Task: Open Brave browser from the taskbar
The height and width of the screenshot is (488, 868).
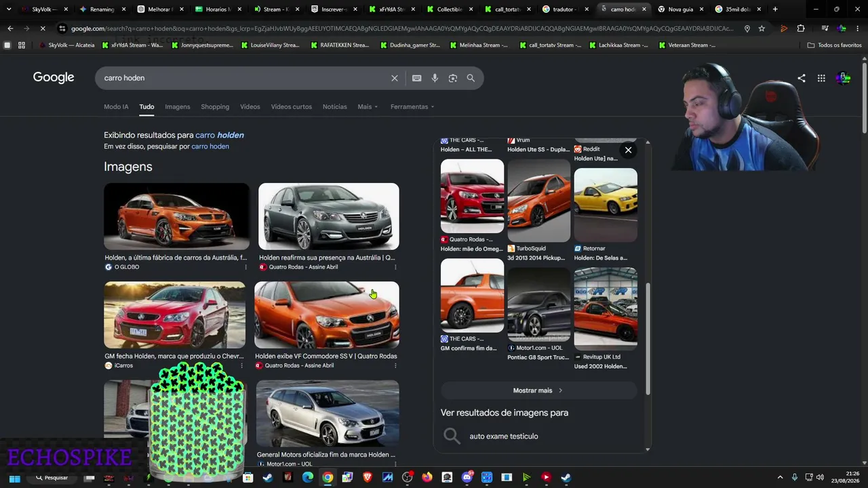Action: pos(368,478)
